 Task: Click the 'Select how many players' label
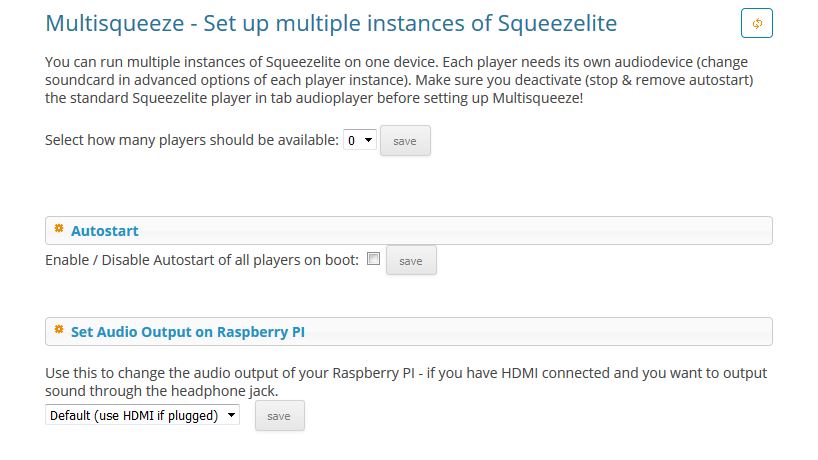192,140
